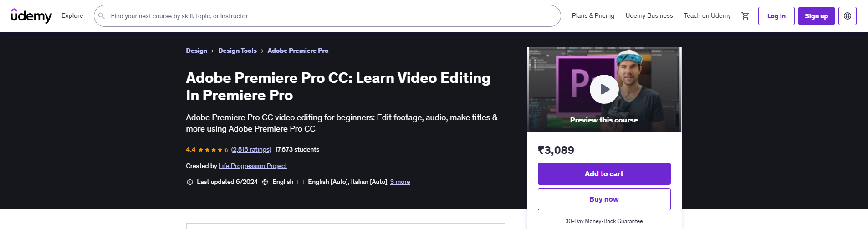868x229 pixels.
Task: Open the Explore menu
Action: [72, 15]
